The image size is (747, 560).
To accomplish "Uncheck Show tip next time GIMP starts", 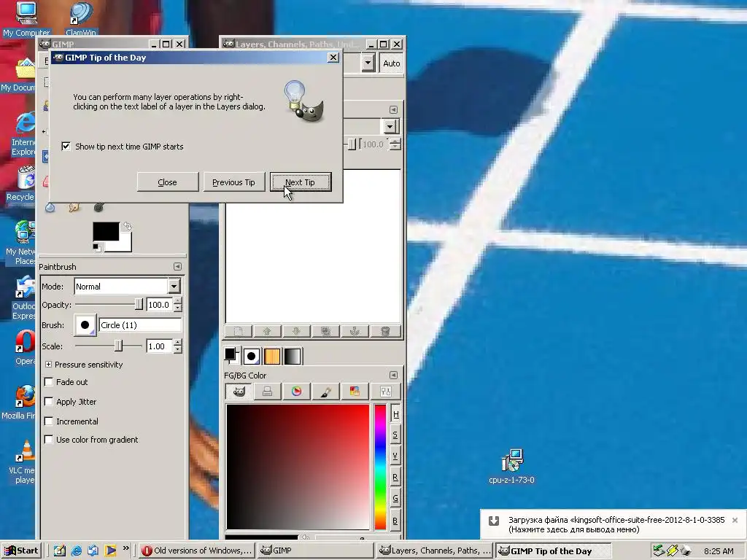I will [x=66, y=146].
